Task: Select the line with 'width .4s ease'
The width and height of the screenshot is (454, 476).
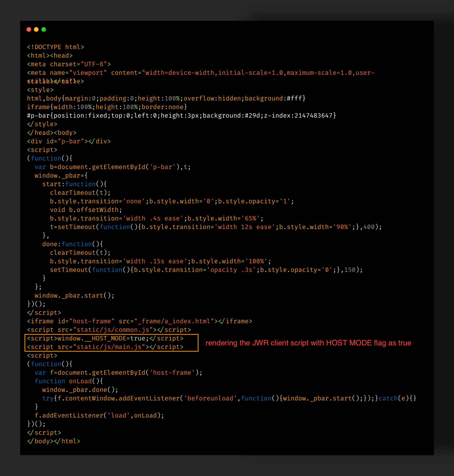Action: tap(157, 218)
